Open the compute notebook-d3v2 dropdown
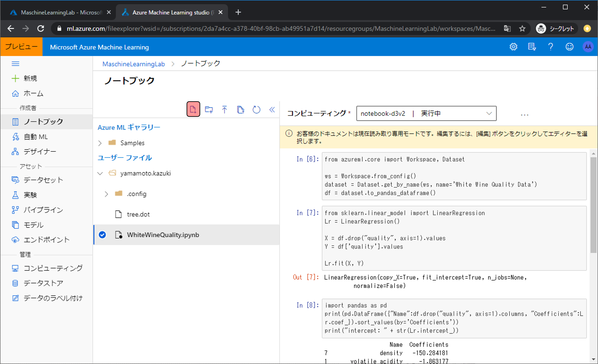 point(426,114)
